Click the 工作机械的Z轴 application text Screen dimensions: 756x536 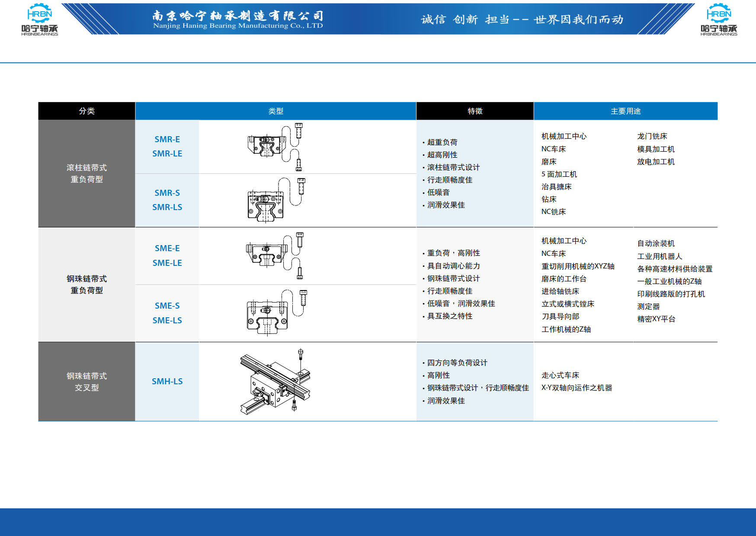click(566, 329)
